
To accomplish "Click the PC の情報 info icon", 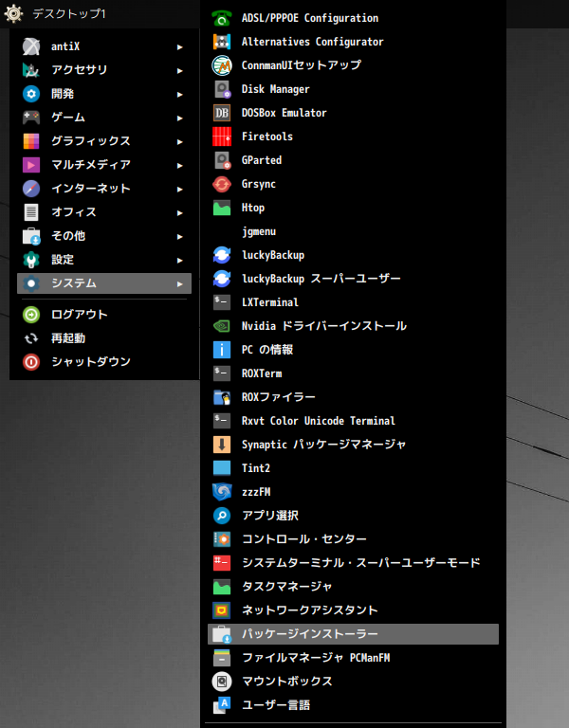I will tap(222, 350).
